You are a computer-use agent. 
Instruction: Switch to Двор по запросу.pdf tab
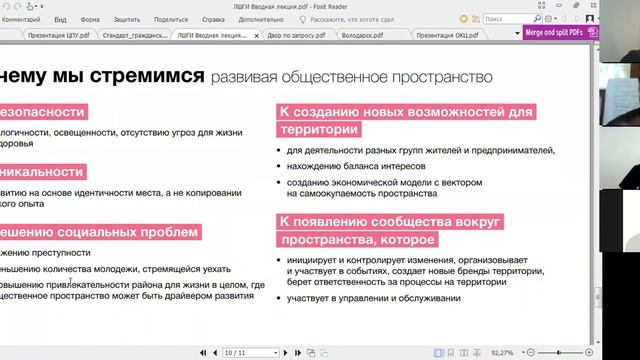coord(296,36)
